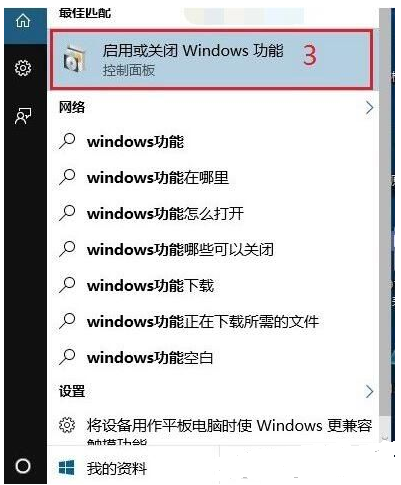Click the Cortana circle icon

(23, 466)
